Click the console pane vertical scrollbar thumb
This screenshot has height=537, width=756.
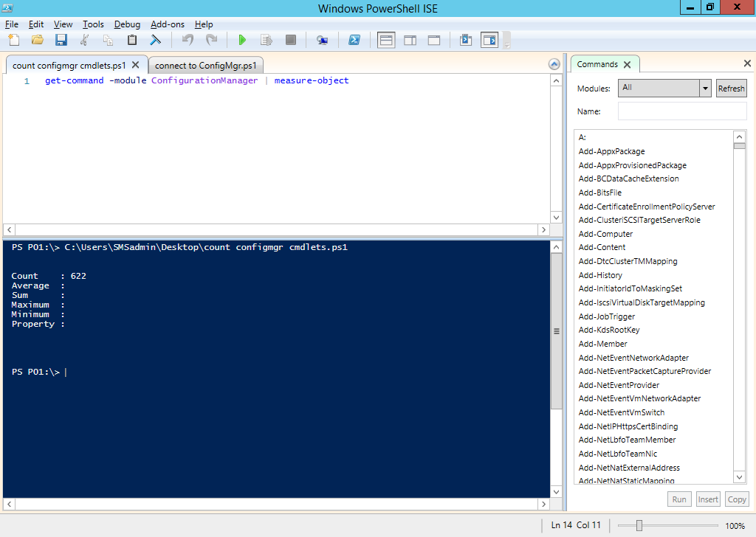557,331
